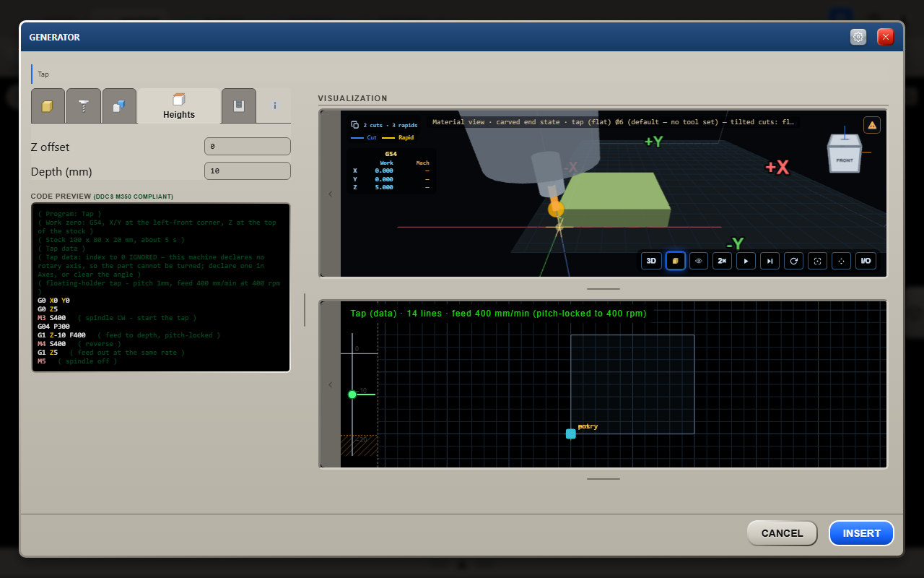Screen dimensions: 924x578
Task: Open the blue cubes geometry tab
Action: click(x=119, y=105)
